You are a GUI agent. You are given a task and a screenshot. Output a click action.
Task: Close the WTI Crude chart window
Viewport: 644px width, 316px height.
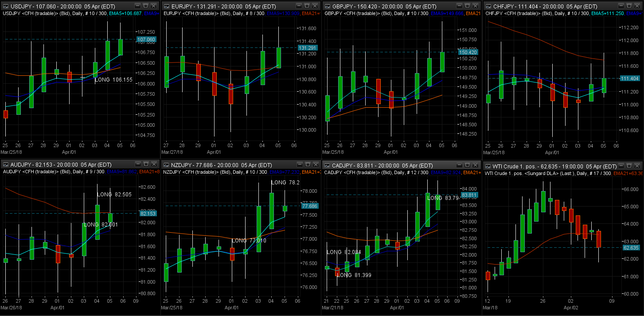point(636,164)
